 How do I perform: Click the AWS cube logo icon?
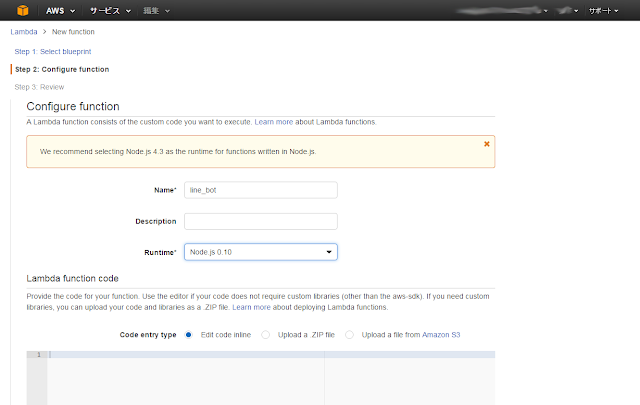(x=23, y=10)
